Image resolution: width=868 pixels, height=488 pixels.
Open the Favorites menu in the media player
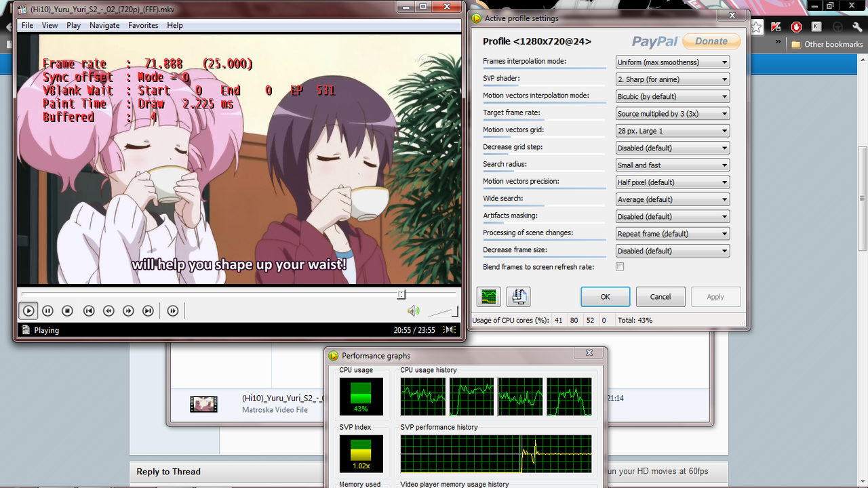[x=143, y=25]
